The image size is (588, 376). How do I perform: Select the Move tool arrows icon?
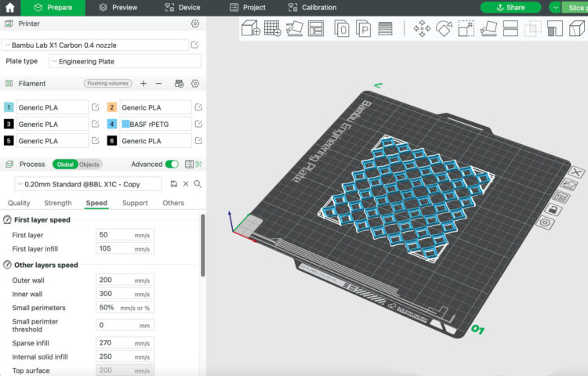point(422,29)
